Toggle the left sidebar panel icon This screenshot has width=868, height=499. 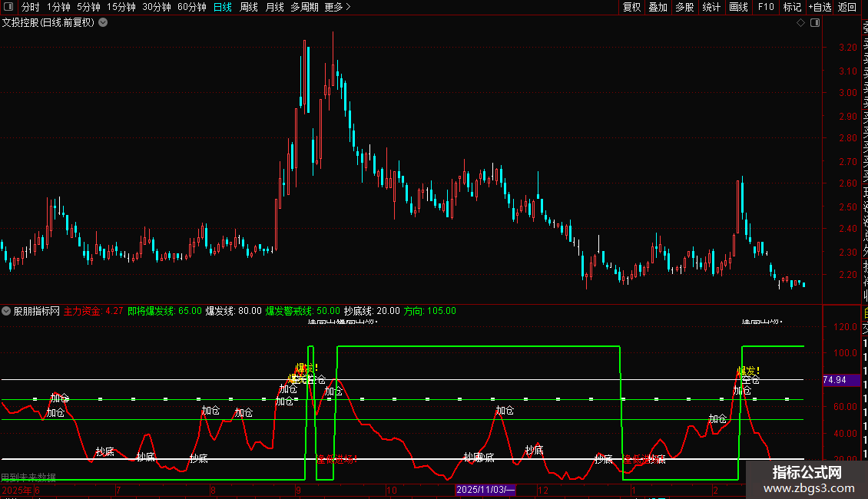click(x=8, y=7)
